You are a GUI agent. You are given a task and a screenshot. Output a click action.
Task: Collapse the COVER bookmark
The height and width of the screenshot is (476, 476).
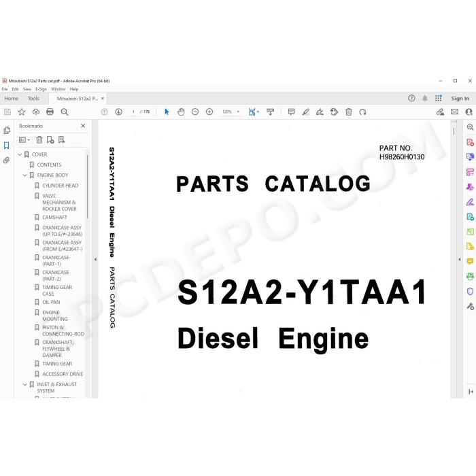(x=20, y=154)
